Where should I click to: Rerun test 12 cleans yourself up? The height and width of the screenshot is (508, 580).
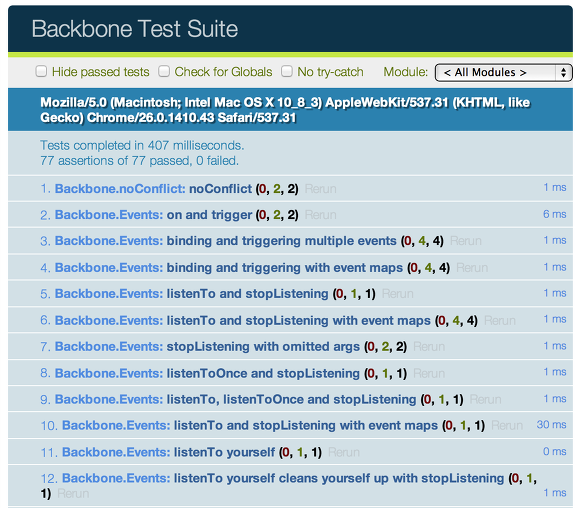[x=73, y=494]
